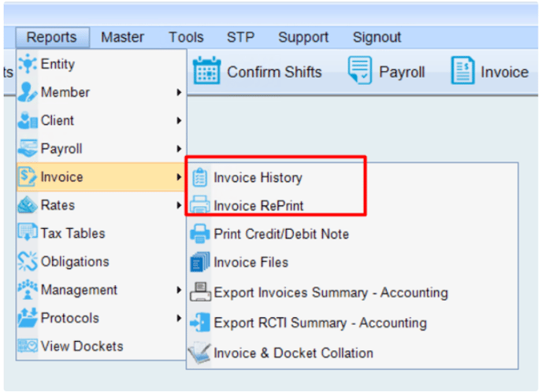Expand the Protocols submenu arrow
This screenshot has width=542, height=392.
coord(179,318)
